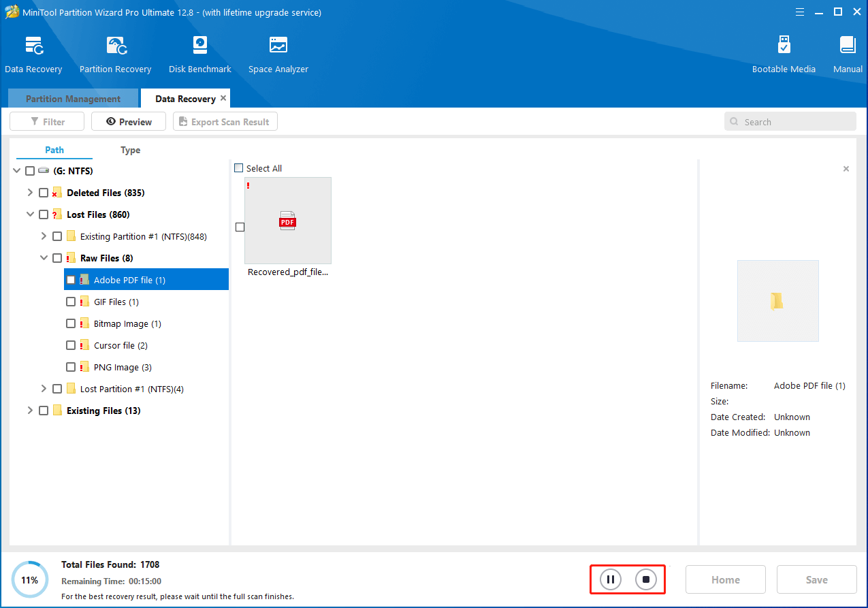Click the Home button
The width and height of the screenshot is (868, 608).
(x=726, y=579)
